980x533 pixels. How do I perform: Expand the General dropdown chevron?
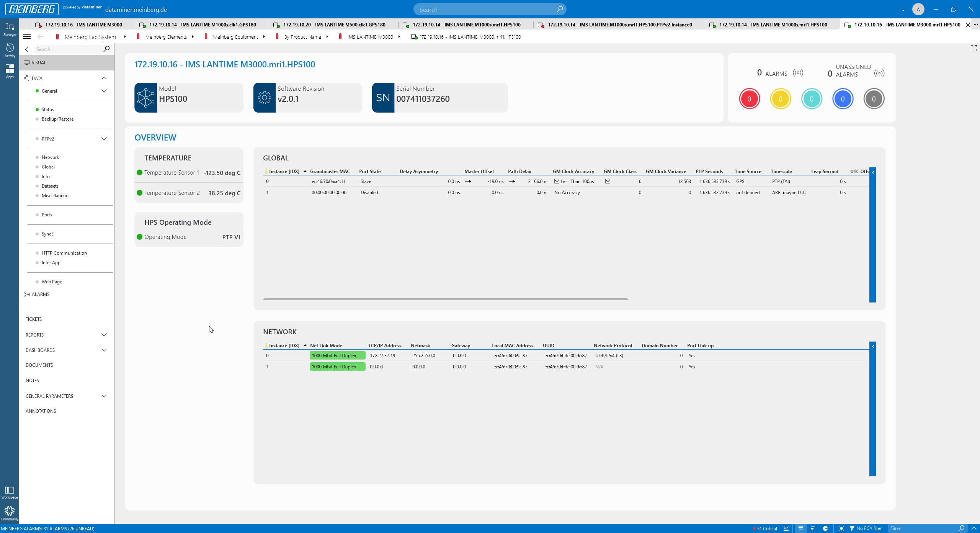[x=104, y=91]
